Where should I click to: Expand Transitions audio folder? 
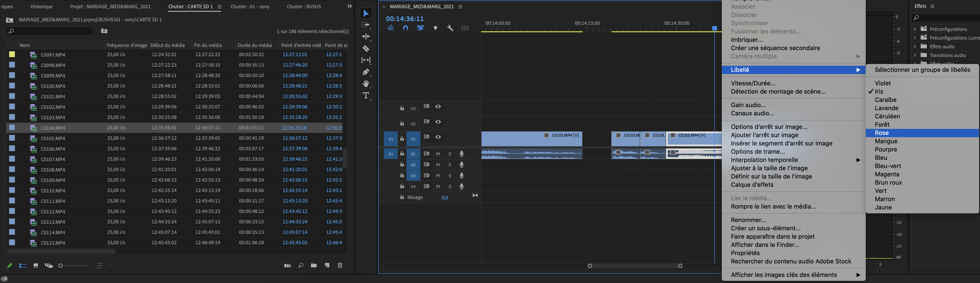click(915, 55)
